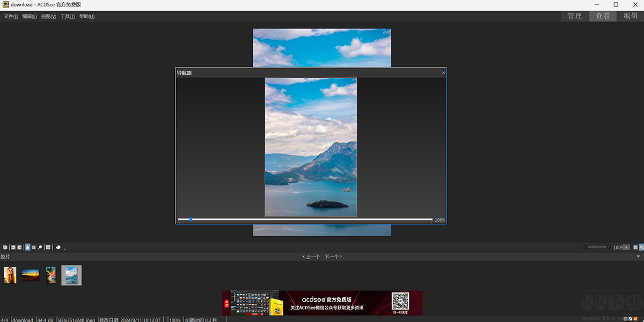
Task: Click the 胶片 filmstrip panel title
Action: click(x=5, y=257)
